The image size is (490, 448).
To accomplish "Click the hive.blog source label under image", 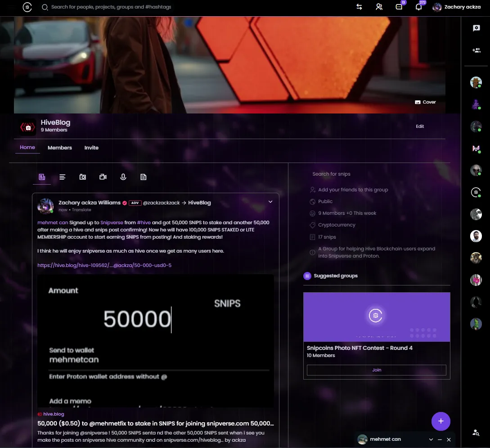I will [x=54, y=414].
